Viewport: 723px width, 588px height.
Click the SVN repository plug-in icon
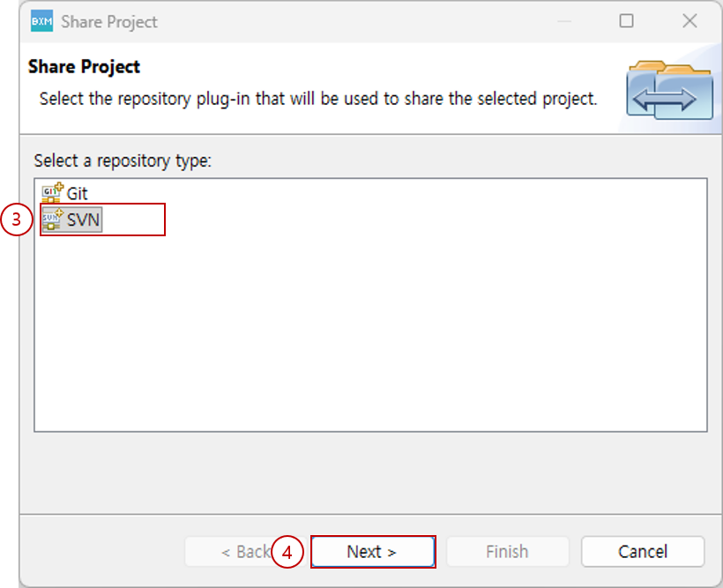tap(51, 220)
